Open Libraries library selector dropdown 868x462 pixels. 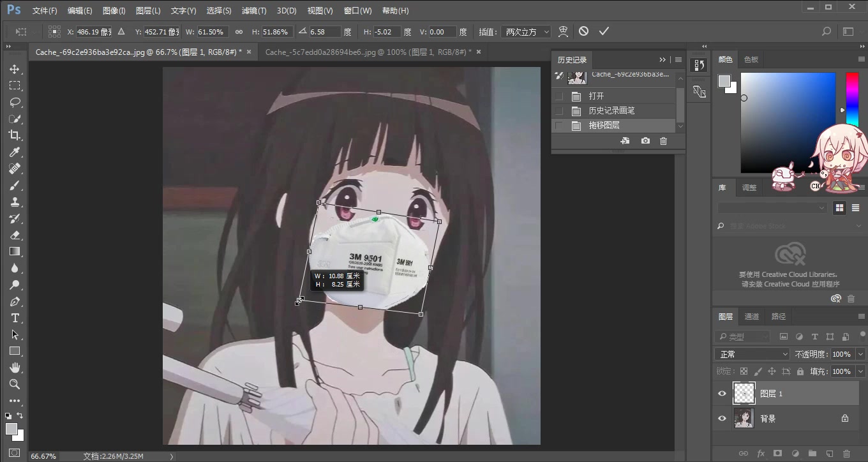coord(772,208)
